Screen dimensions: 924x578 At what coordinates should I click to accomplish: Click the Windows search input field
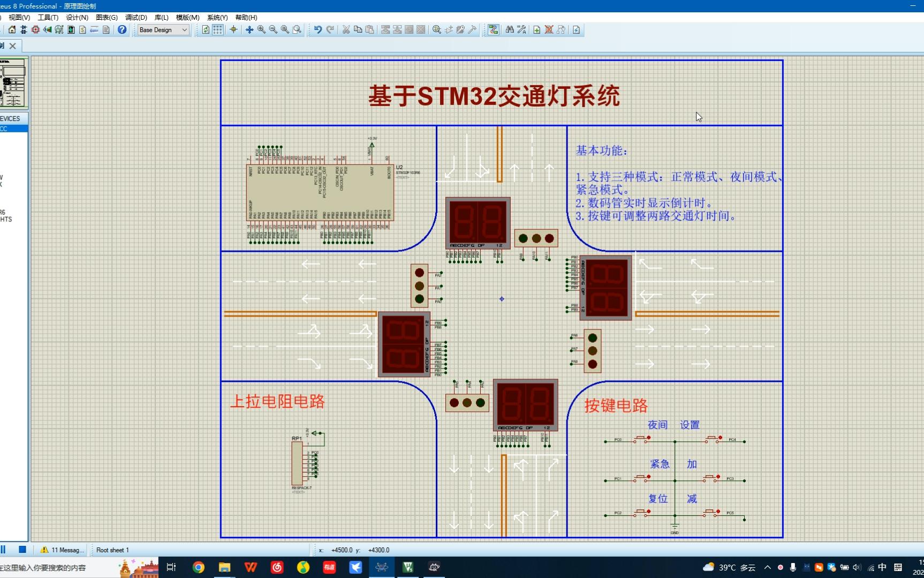click(48, 568)
